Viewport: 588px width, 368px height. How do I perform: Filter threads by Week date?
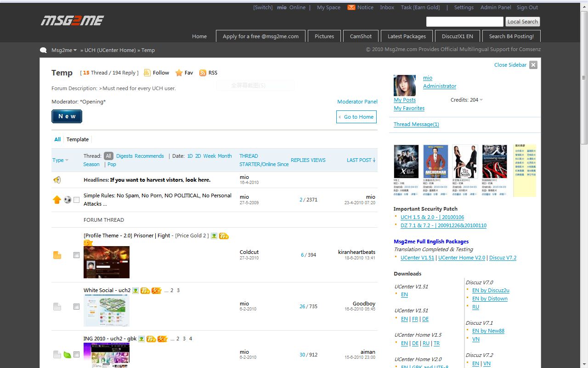pyautogui.click(x=209, y=156)
